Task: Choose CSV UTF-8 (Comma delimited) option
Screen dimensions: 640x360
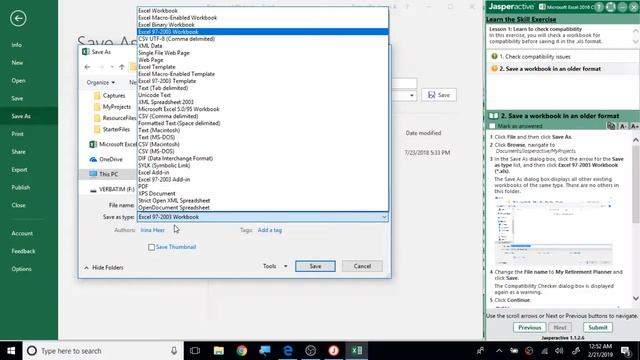Action: tap(263, 39)
